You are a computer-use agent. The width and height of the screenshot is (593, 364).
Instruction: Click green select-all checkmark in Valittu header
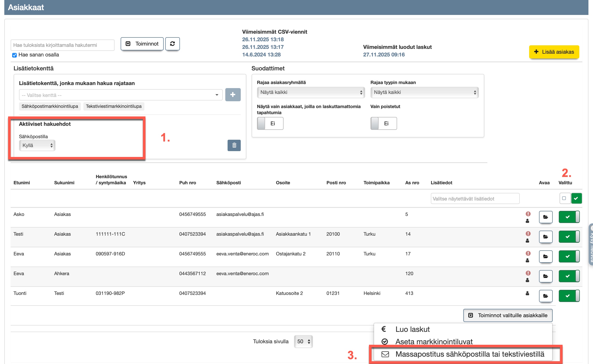coord(576,198)
